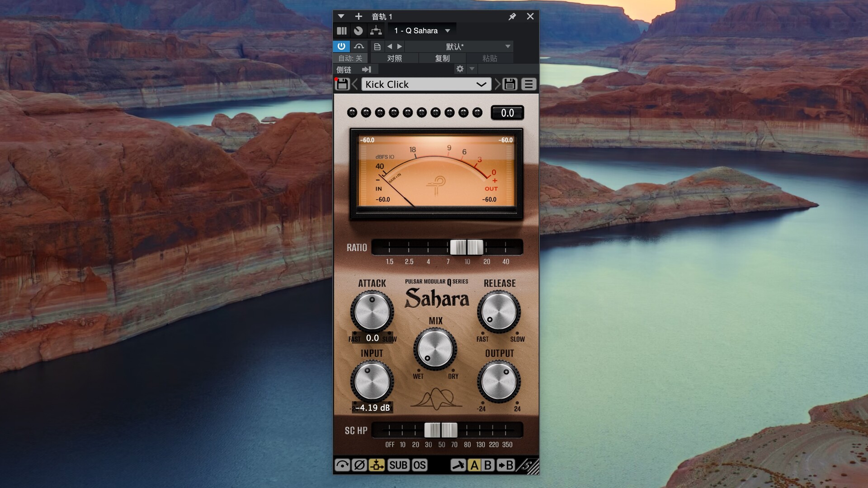The height and width of the screenshot is (488, 868).
Task: Go to next host preset arrow
Action: click(400, 47)
